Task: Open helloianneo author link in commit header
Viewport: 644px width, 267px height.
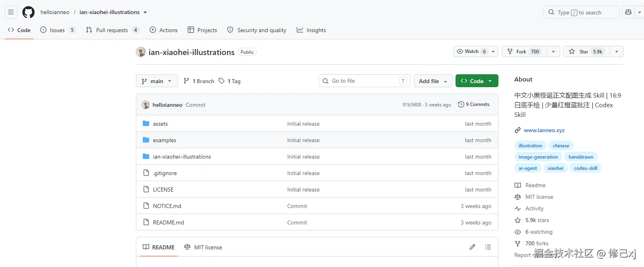Action: [x=168, y=105]
